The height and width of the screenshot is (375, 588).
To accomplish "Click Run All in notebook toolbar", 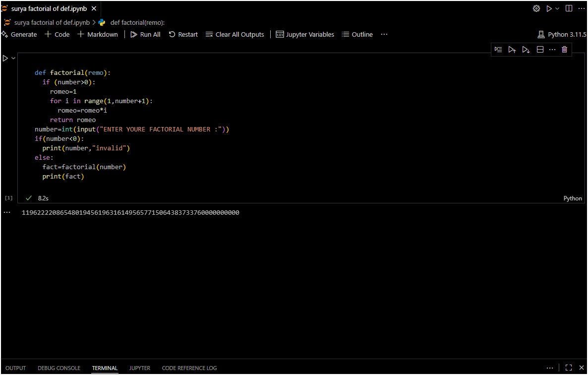I will (145, 35).
